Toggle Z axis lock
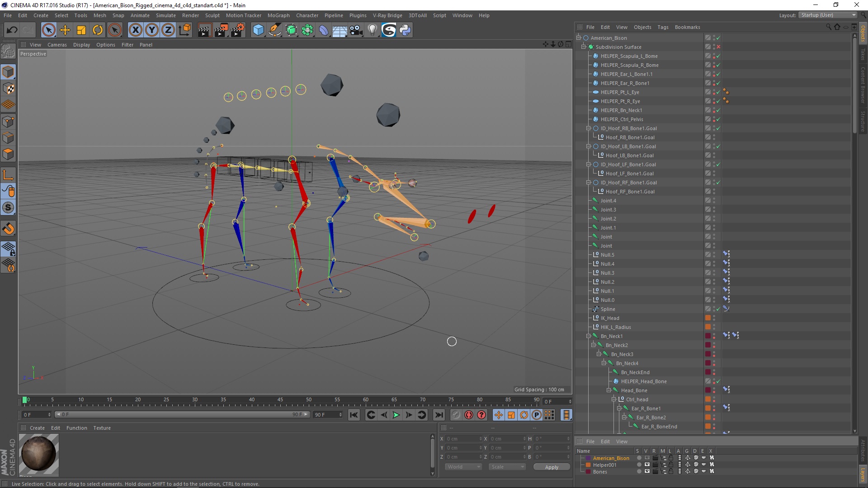This screenshot has height=488, width=868. pyautogui.click(x=168, y=30)
